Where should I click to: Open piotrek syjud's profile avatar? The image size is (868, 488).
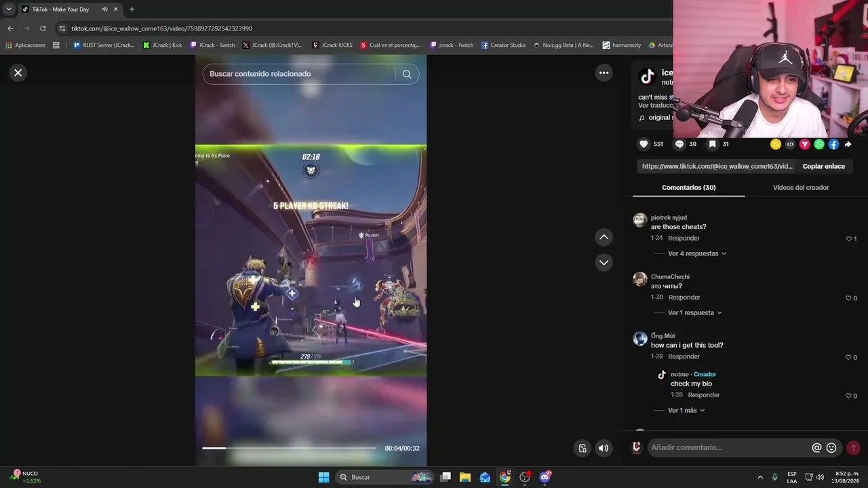pos(639,220)
